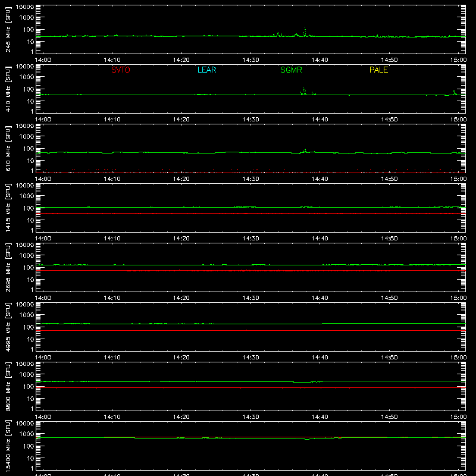Click the burst spike near 15:00 in the 410 MHz trace

pyautogui.click(x=454, y=93)
